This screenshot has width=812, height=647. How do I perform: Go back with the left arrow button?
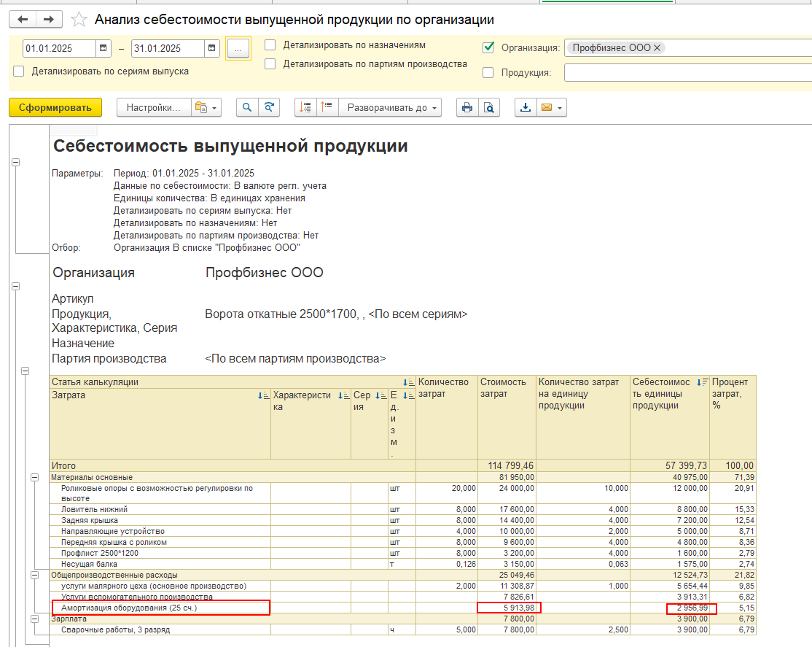pyautogui.click(x=23, y=19)
